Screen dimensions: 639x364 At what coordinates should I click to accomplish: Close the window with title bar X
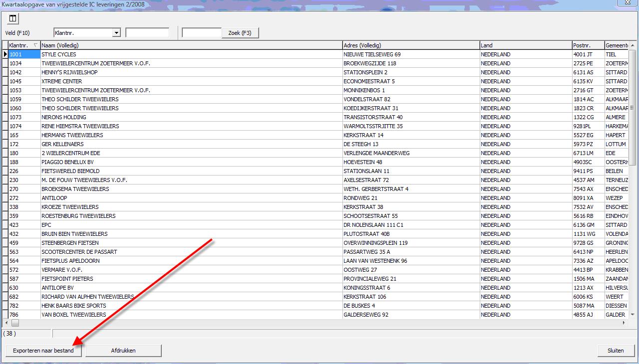point(628,3)
